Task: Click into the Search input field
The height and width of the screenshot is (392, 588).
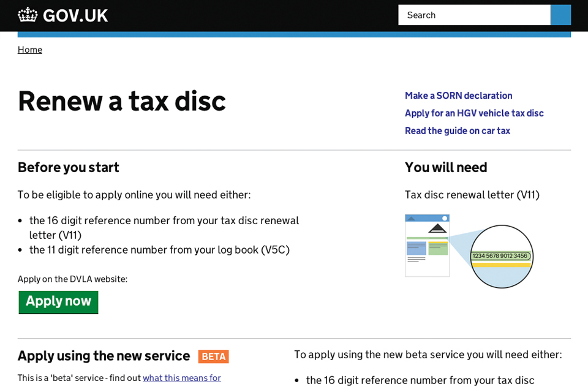Action: click(473, 15)
